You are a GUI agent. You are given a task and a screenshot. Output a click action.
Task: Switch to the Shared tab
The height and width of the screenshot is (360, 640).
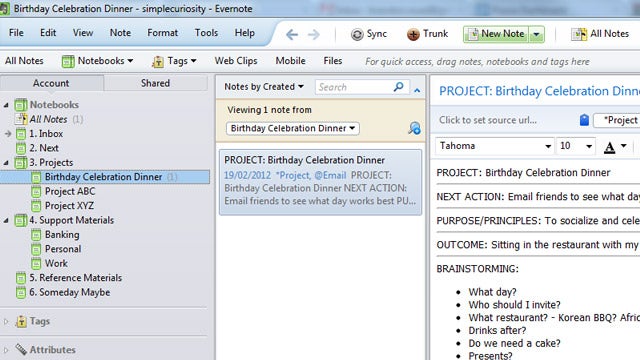[x=156, y=83]
